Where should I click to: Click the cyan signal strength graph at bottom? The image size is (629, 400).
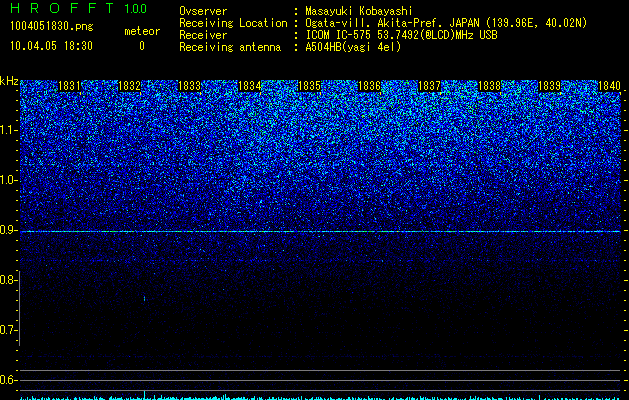[320, 396]
